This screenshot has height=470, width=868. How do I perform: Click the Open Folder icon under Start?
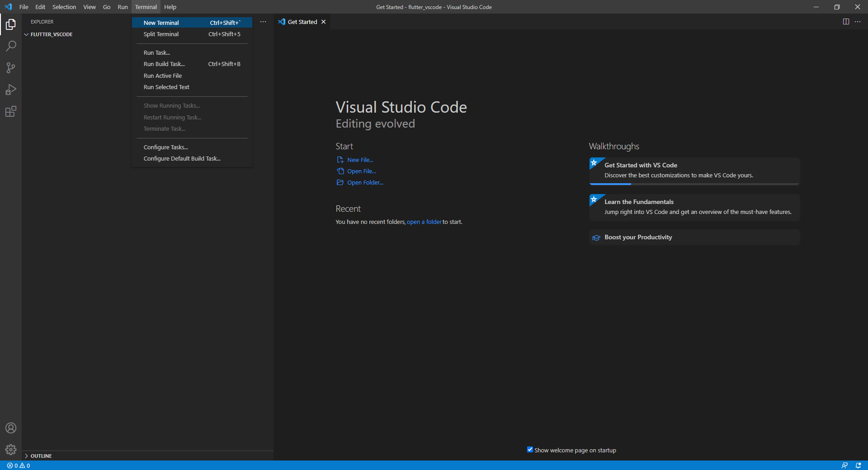click(340, 182)
